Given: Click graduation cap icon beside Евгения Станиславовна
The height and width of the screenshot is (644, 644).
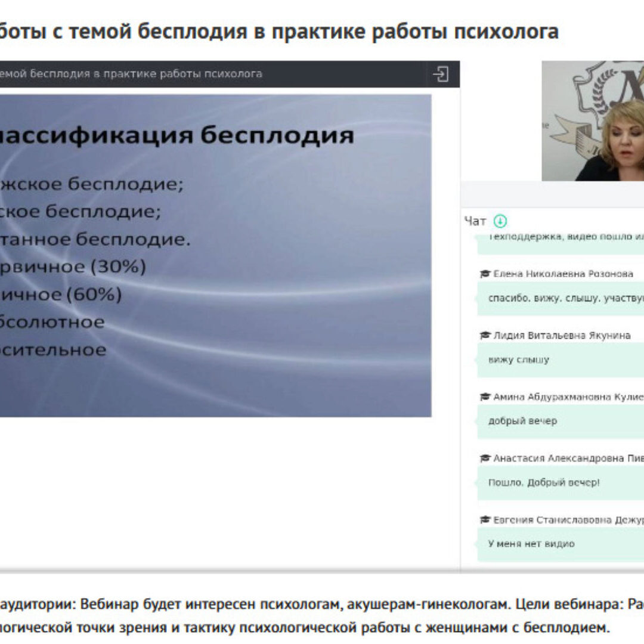Looking at the screenshot, I should click(x=485, y=520).
